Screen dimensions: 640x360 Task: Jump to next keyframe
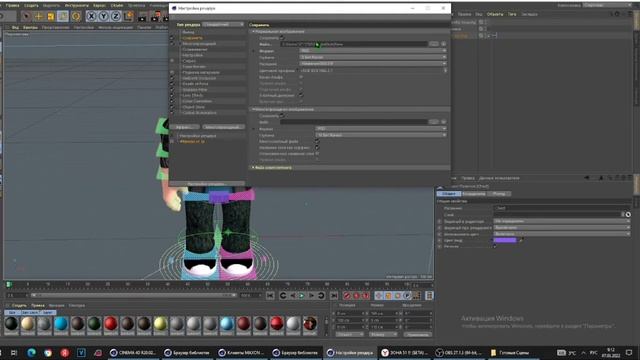[321, 296]
